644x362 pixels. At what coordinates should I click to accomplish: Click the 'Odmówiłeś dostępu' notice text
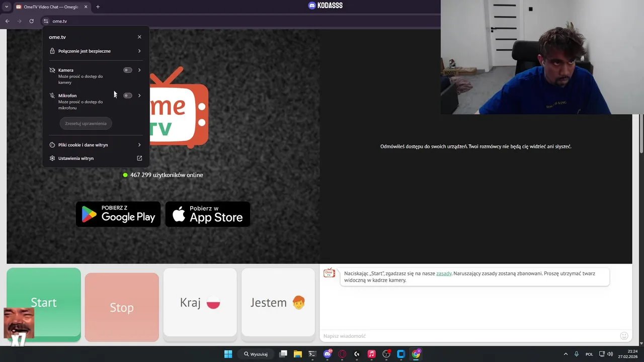[475, 146]
